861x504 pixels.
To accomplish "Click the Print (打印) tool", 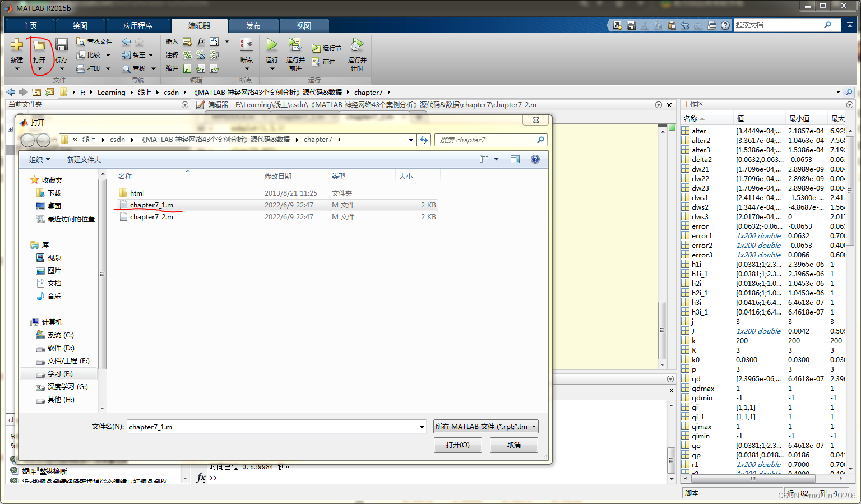I will (x=88, y=68).
